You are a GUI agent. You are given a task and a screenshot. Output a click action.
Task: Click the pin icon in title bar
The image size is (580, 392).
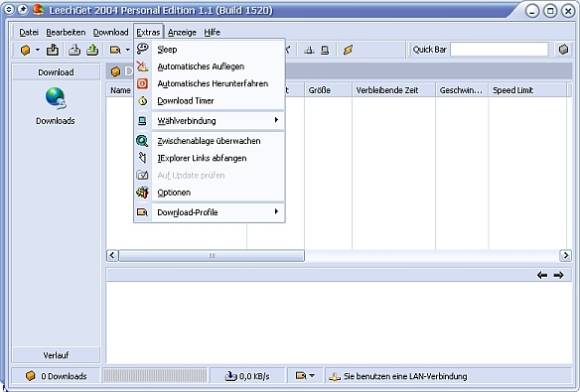[x=23, y=9]
